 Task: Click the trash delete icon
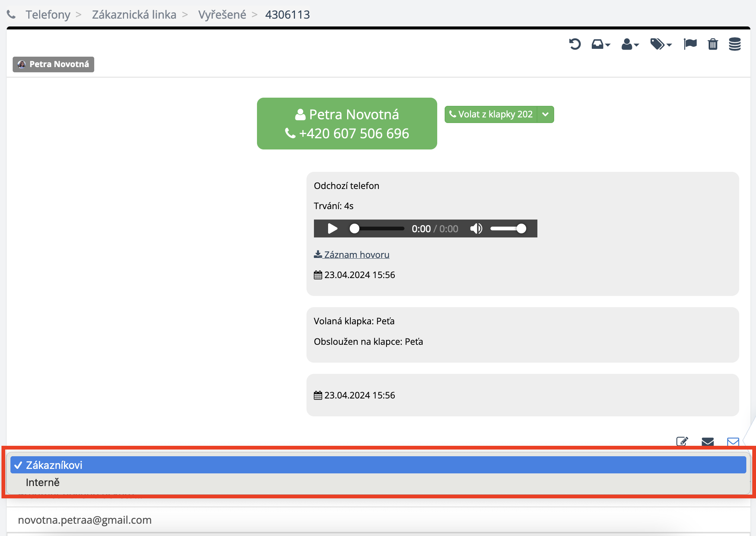(713, 44)
